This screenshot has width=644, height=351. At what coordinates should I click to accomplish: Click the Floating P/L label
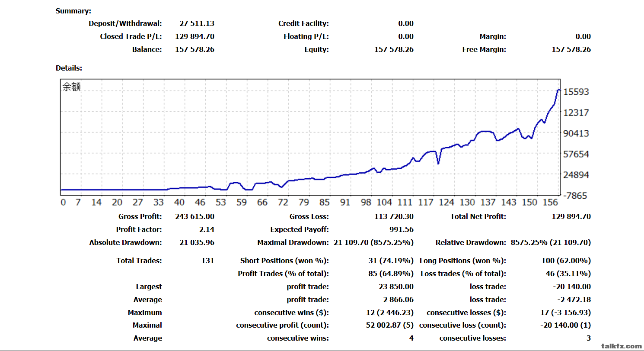click(306, 36)
